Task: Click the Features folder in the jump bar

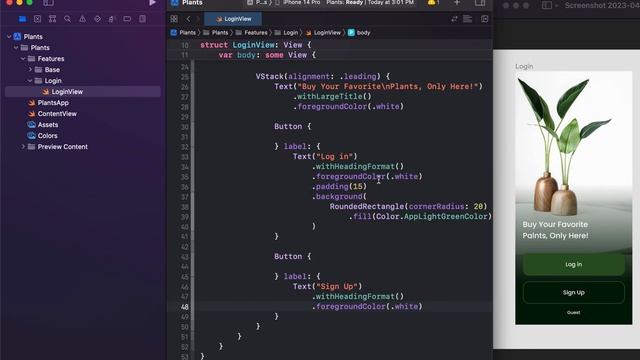Action: (x=251, y=33)
